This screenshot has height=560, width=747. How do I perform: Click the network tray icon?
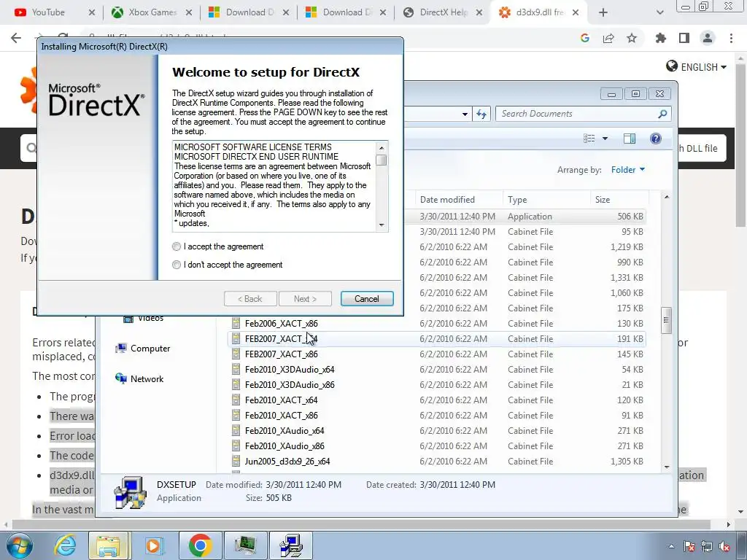click(x=707, y=546)
